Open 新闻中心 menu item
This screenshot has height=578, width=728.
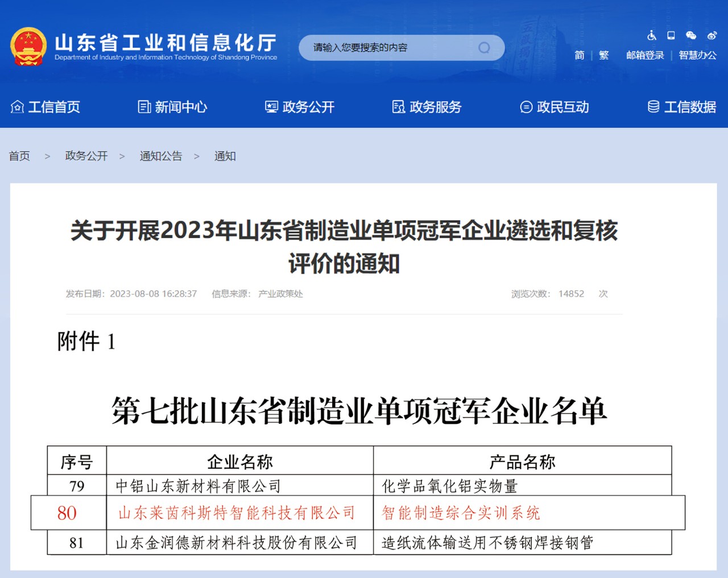181,107
